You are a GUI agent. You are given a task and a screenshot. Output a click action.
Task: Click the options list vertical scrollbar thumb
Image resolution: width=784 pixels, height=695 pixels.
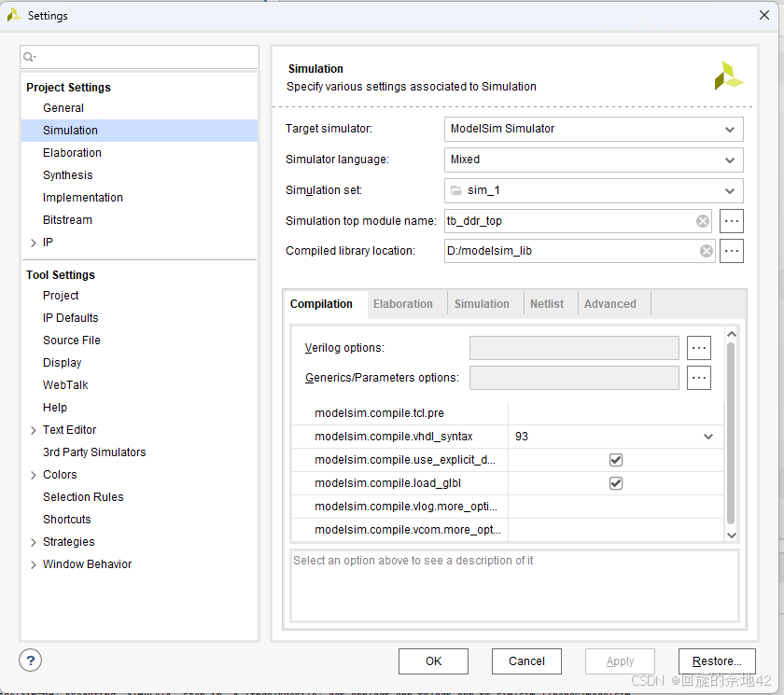731,433
